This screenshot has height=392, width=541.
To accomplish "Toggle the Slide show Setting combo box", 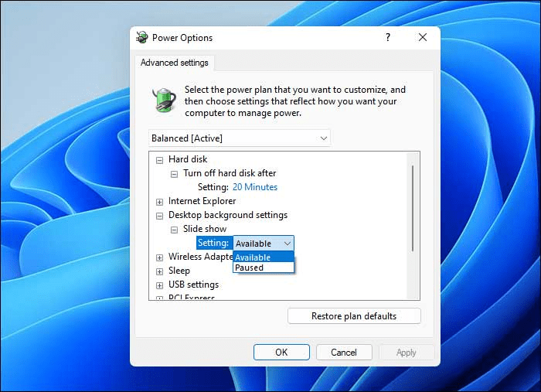I will point(264,244).
